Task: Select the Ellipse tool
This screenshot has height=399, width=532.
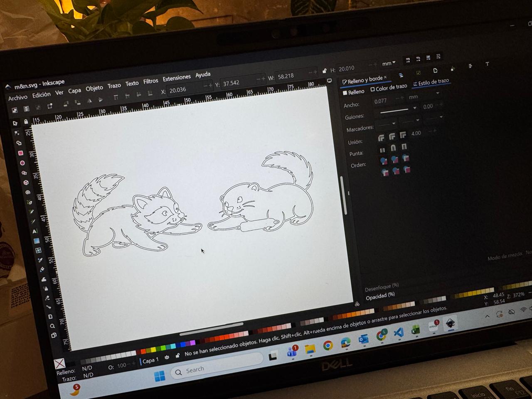Action: 22,163
